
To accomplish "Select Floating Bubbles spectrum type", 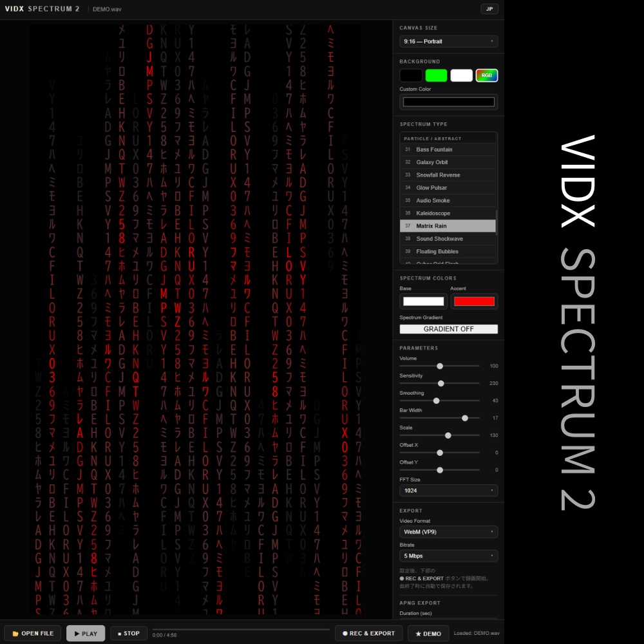I will tap(448, 251).
